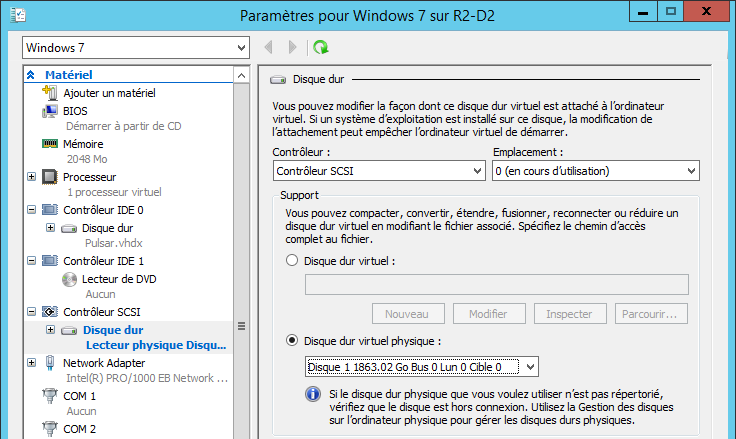
Task: Click the back navigation arrow
Action: coord(268,47)
